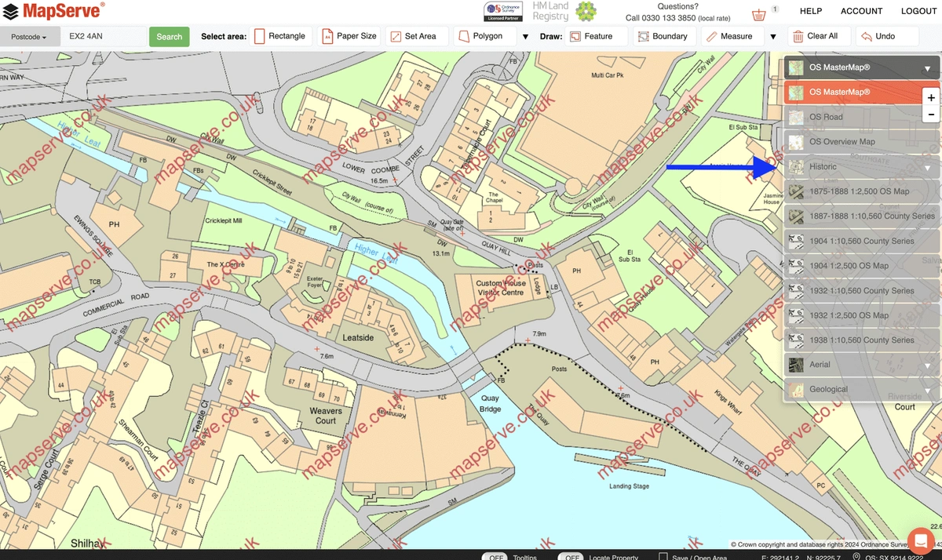Image resolution: width=942 pixels, height=560 pixels.
Task: Activate the Set Area tool
Action: point(416,36)
